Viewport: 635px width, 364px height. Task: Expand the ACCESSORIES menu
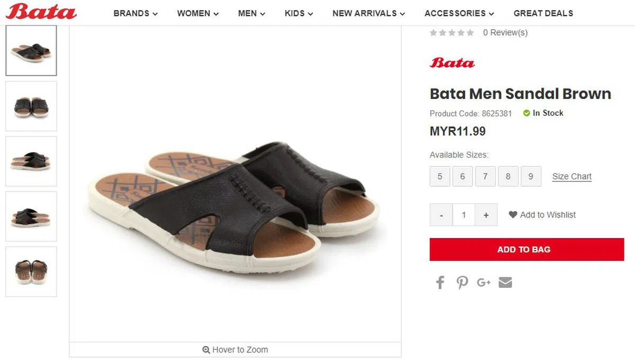tap(459, 13)
